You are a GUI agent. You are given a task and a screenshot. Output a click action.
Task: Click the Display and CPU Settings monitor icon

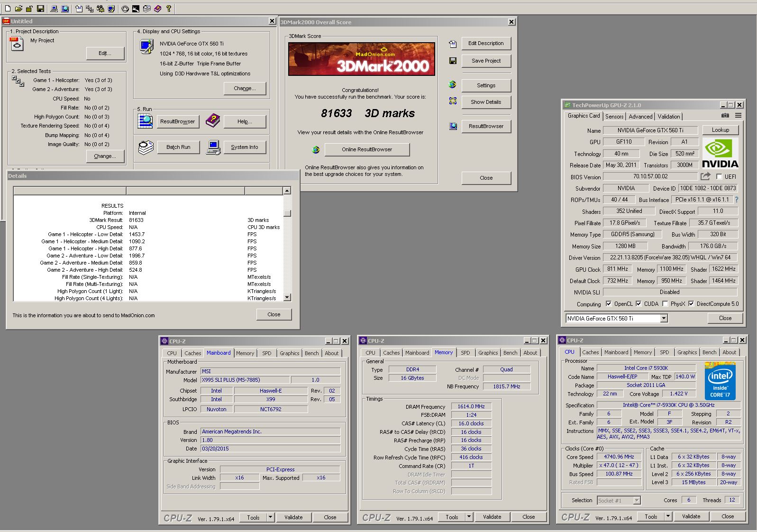[146, 47]
